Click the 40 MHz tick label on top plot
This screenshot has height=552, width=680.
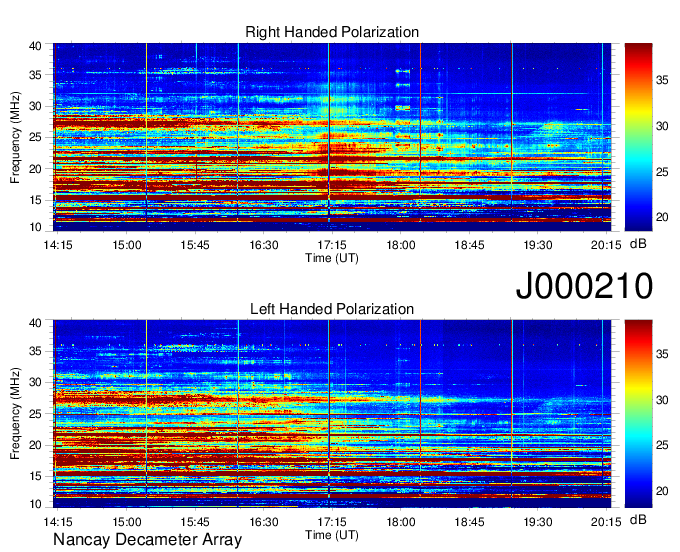[35, 46]
